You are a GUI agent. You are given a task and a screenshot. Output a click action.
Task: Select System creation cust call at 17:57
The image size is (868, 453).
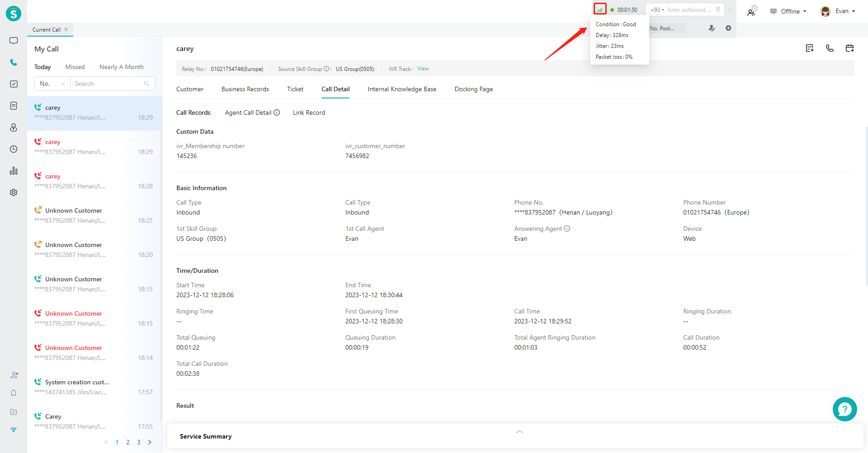(x=94, y=387)
